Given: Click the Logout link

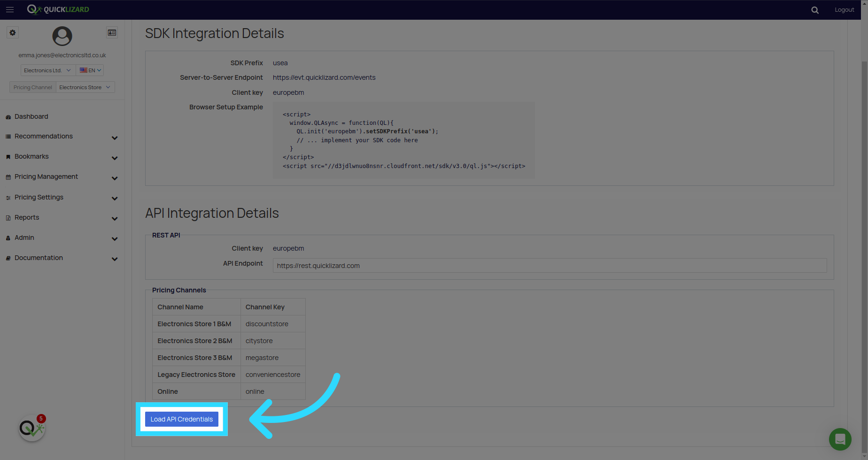Looking at the screenshot, I should [x=844, y=10].
